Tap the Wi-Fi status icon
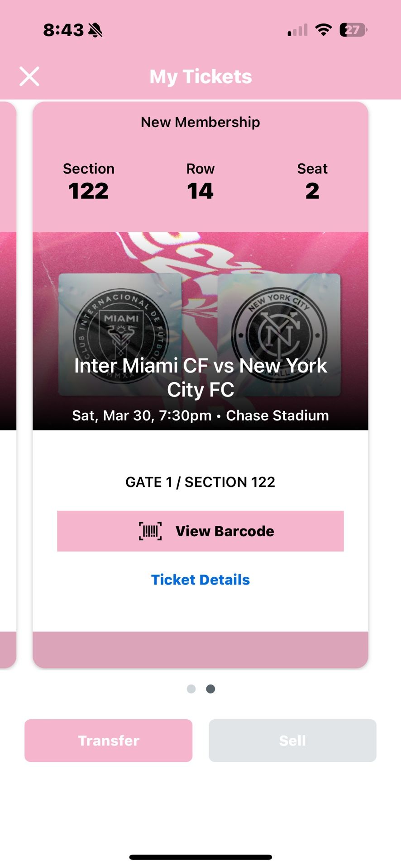 pyautogui.click(x=323, y=29)
